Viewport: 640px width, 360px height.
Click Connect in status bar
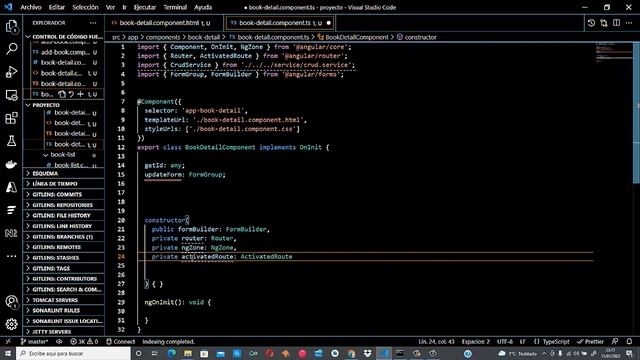(x=121, y=342)
